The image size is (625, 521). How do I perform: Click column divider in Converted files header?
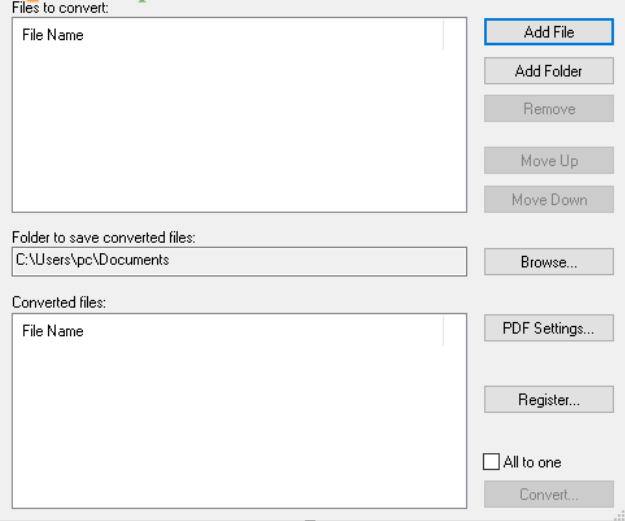coord(443,331)
